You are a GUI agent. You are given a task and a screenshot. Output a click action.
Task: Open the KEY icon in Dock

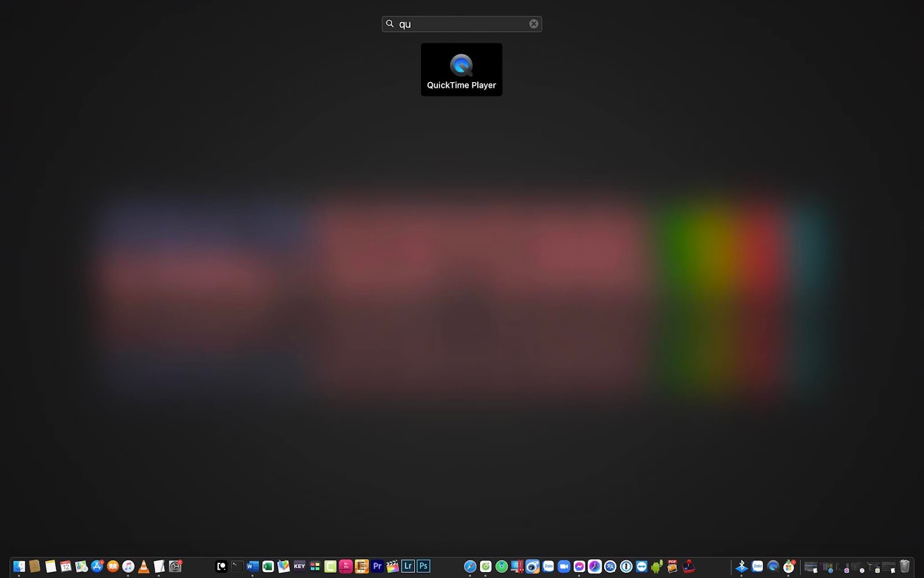point(299,566)
